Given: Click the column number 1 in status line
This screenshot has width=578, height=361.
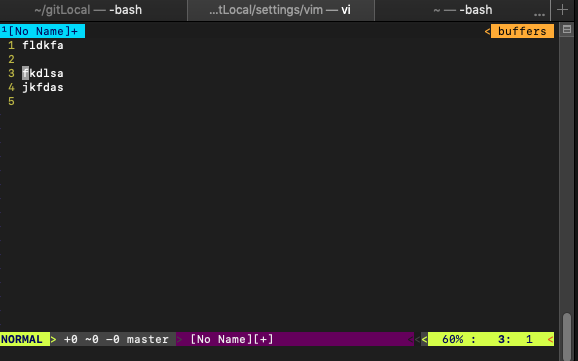Looking at the screenshot, I should 529,339.
